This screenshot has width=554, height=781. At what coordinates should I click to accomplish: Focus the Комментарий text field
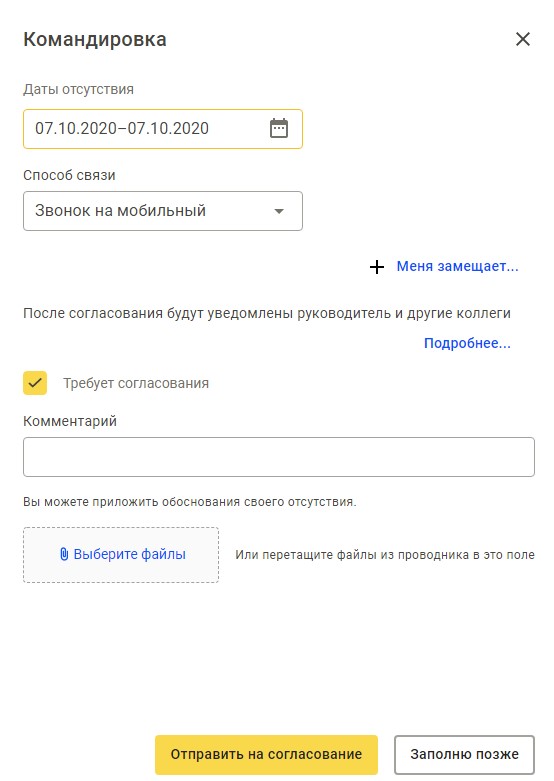278,457
